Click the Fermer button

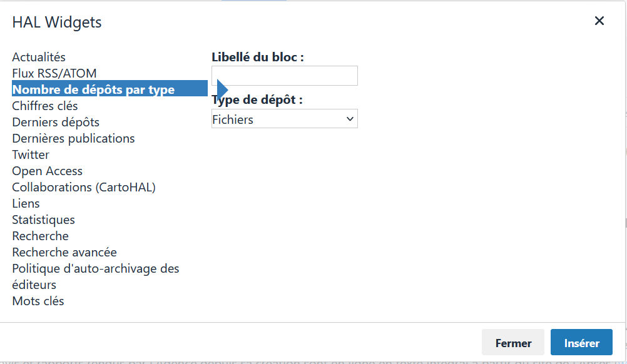(x=512, y=342)
